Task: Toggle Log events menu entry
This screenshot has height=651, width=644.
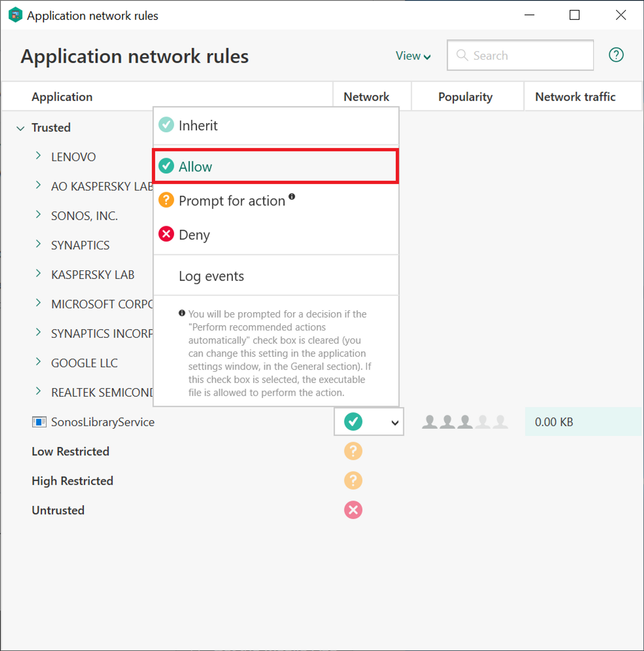Action: click(211, 276)
